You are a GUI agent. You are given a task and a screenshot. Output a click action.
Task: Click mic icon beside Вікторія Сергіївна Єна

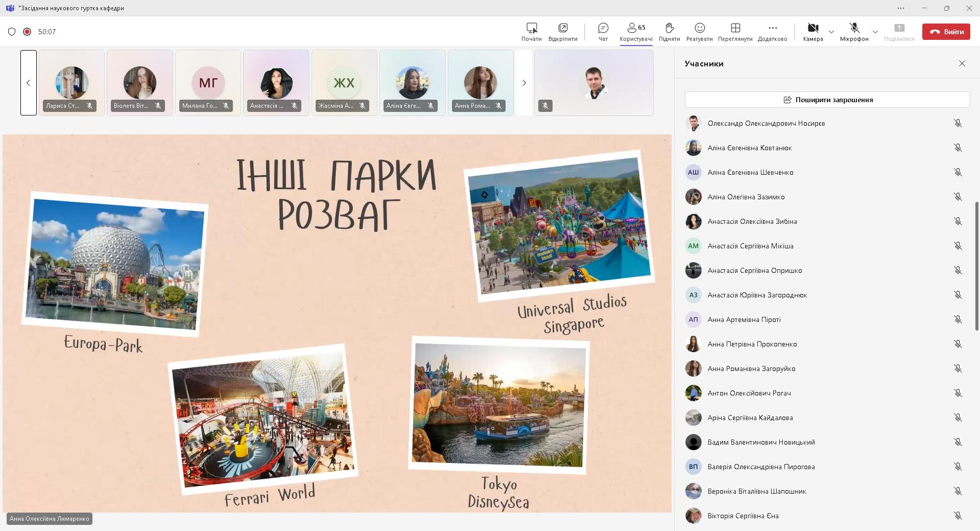958,516
